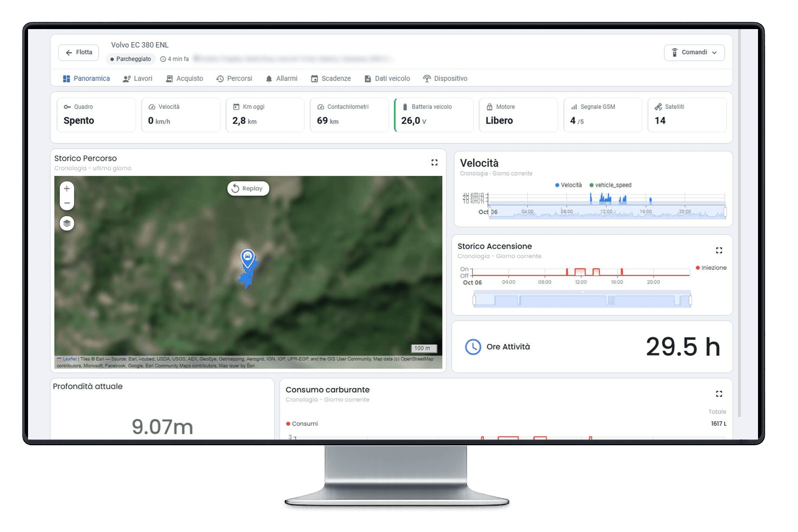798x532 pixels.
Task: Open the map layers selector
Action: click(67, 223)
